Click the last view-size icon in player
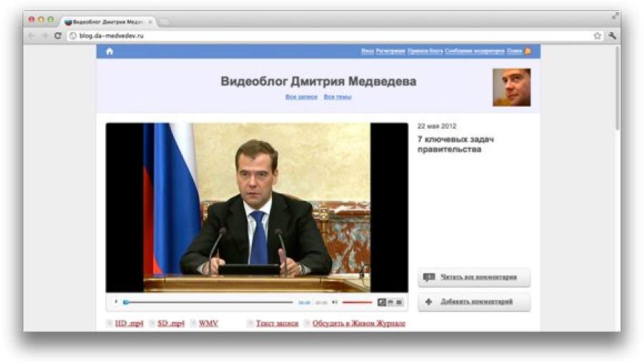The width and height of the screenshot is (644, 362). click(x=399, y=303)
